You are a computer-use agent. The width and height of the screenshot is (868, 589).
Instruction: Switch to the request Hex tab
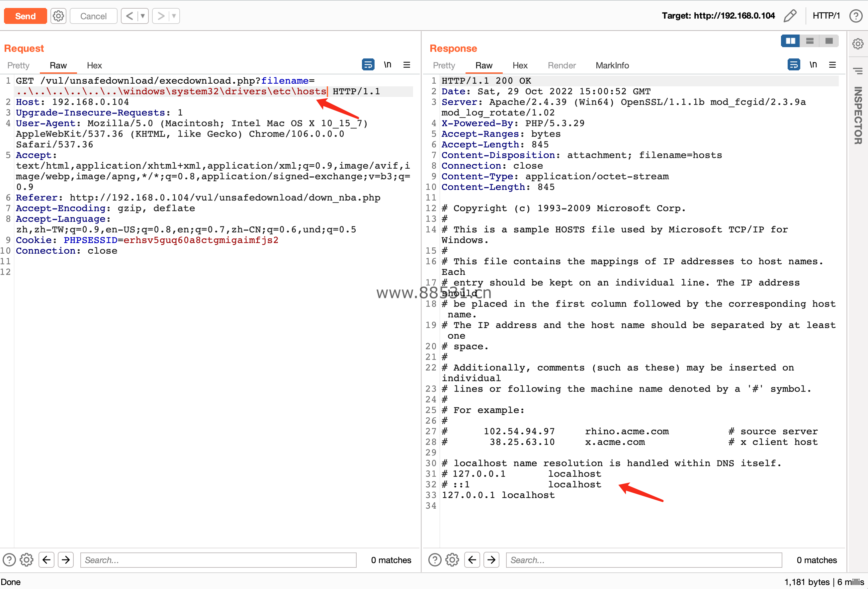94,66
